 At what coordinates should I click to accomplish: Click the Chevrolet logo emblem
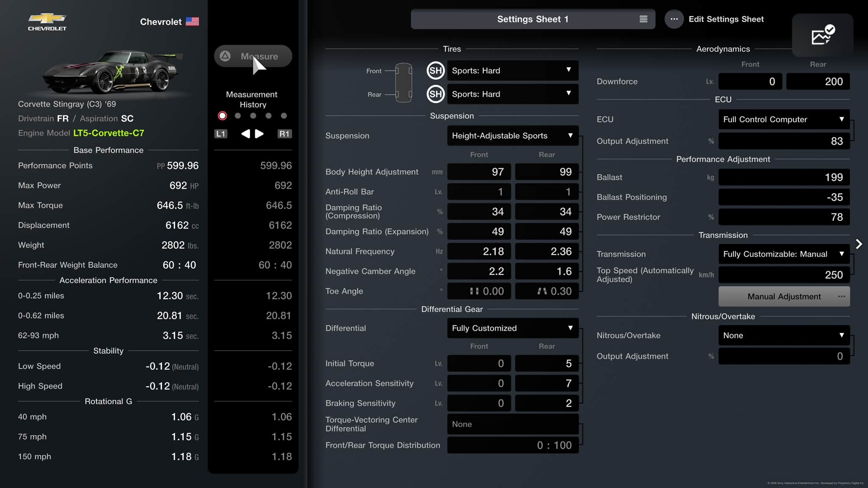(47, 22)
